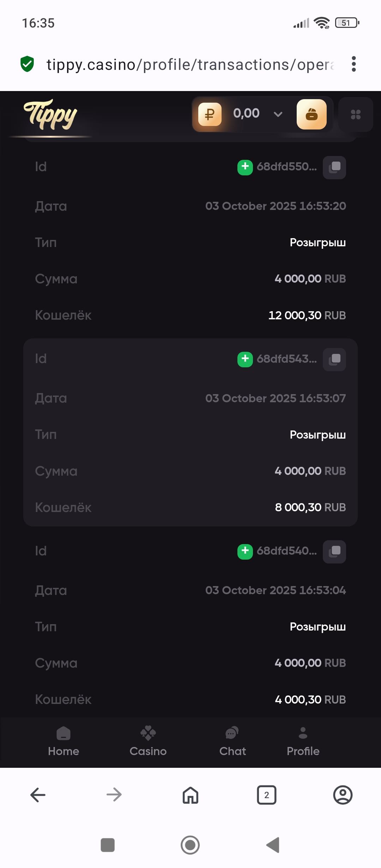The image size is (381, 868).
Task: Open the browser account icon
Action: pyautogui.click(x=343, y=795)
